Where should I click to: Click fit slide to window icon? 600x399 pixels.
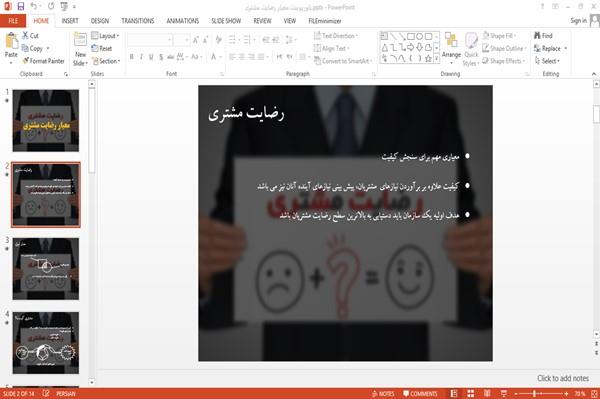pyautogui.click(x=594, y=394)
